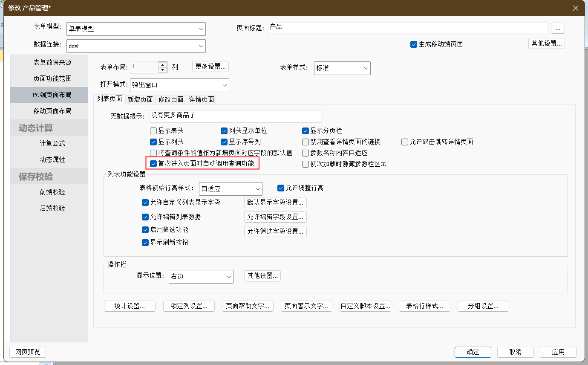Click the 确定 button

(x=473, y=352)
